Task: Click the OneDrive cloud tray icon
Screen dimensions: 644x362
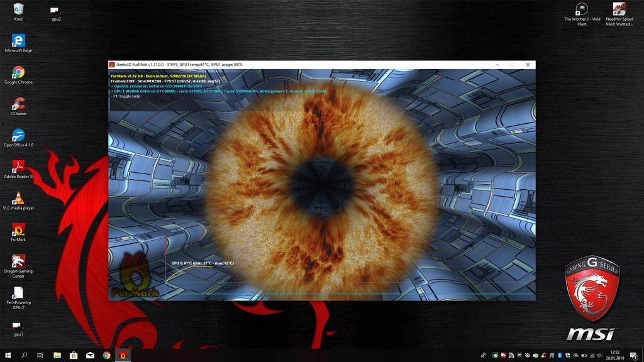Action: click(576, 356)
